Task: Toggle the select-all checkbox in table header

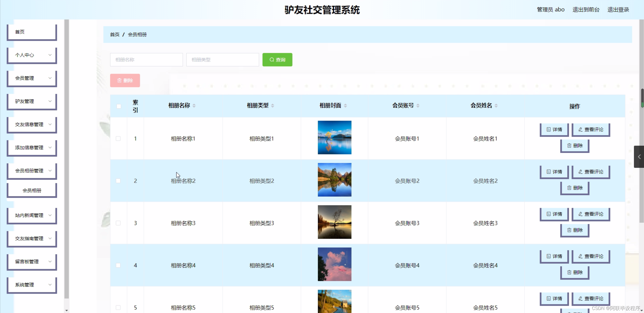Action: (x=119, y=106)
